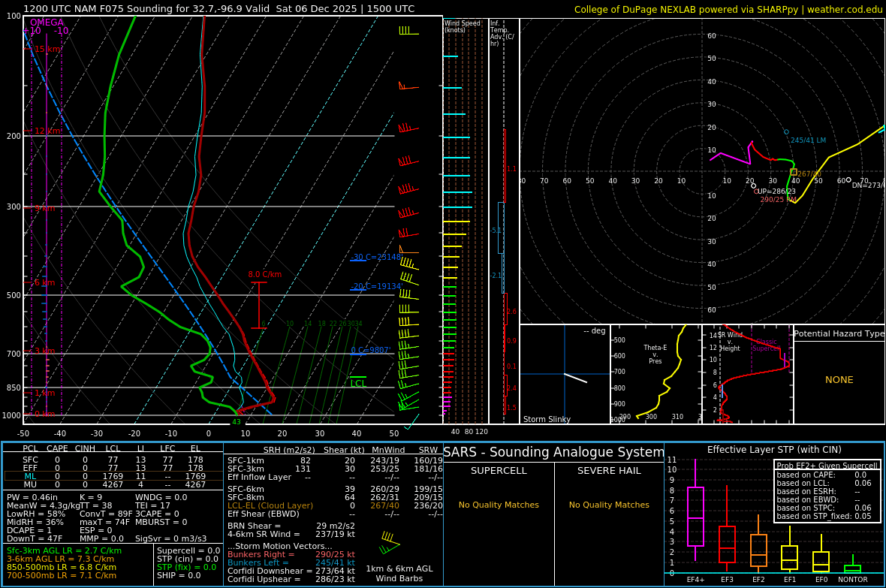The width and height of the screenshot is (886, 588).
Task: Click the magenta OMEGA label
Action: point(47,23)
